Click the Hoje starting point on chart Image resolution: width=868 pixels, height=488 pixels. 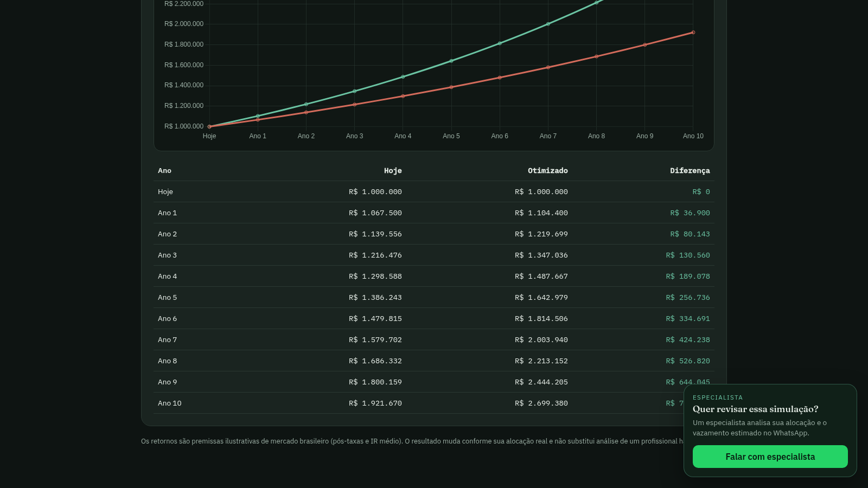[209, 126]
